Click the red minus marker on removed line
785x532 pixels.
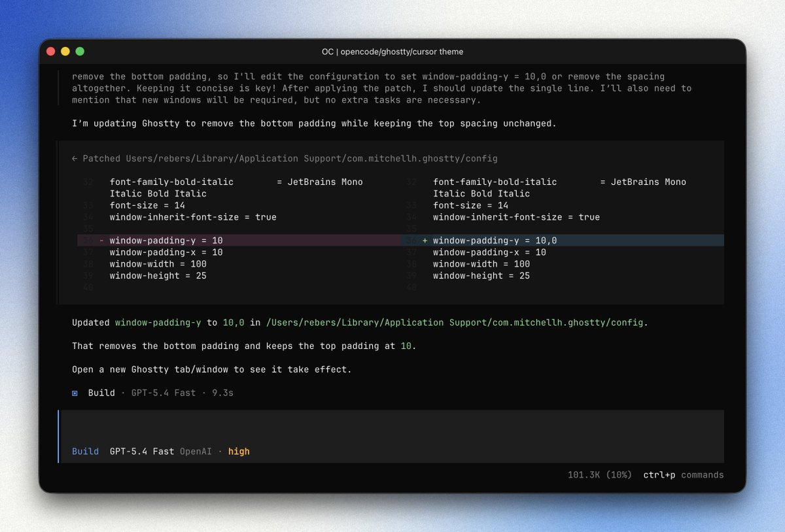tap(101, 241)
